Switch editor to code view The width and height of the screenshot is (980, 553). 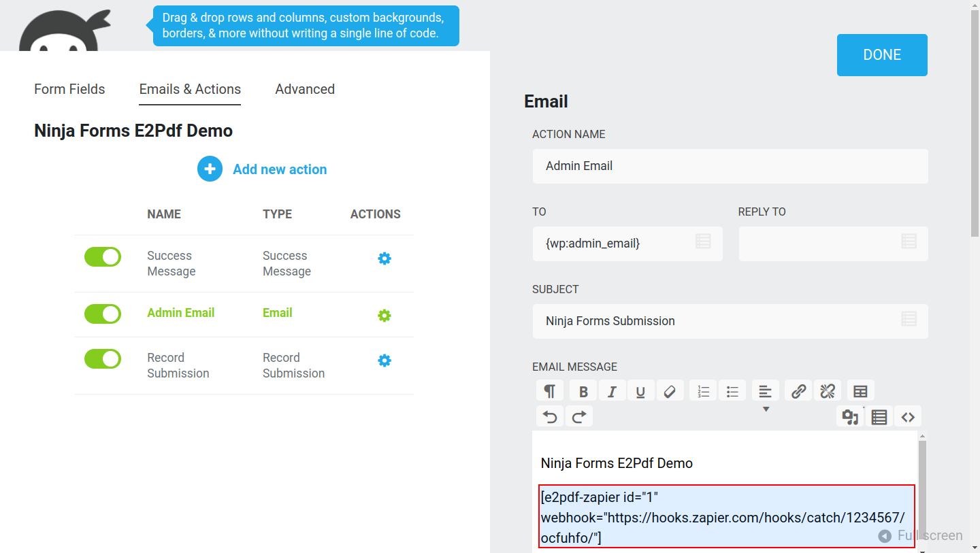point(907,417)
